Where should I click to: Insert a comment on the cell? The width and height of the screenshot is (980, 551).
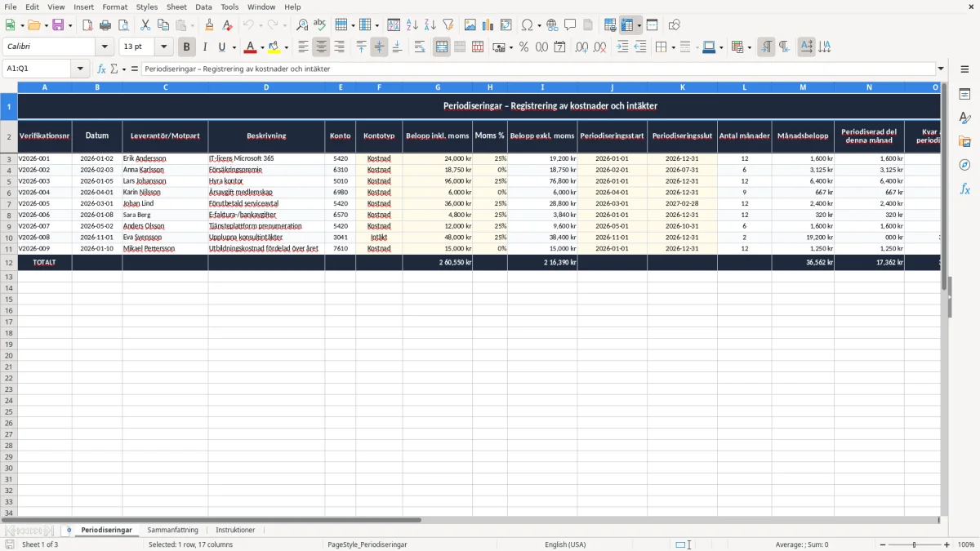(x=571, y=25)
